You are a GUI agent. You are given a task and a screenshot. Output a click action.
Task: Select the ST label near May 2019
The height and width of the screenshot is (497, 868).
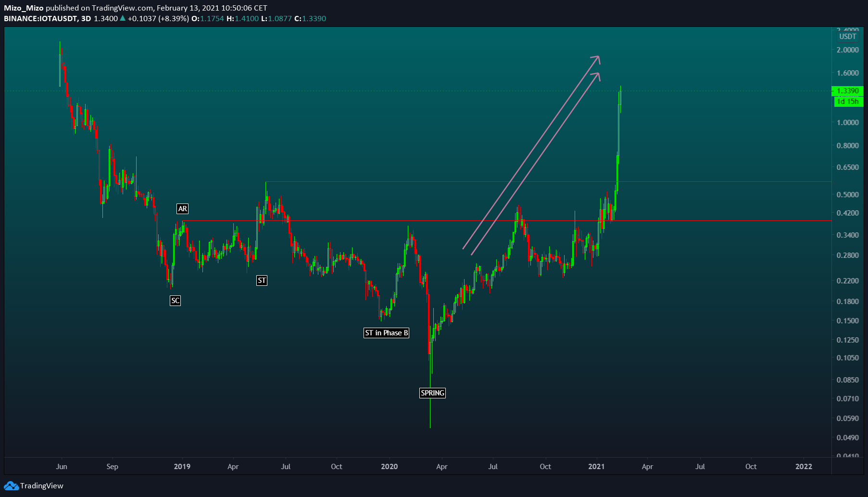[262, 280]
